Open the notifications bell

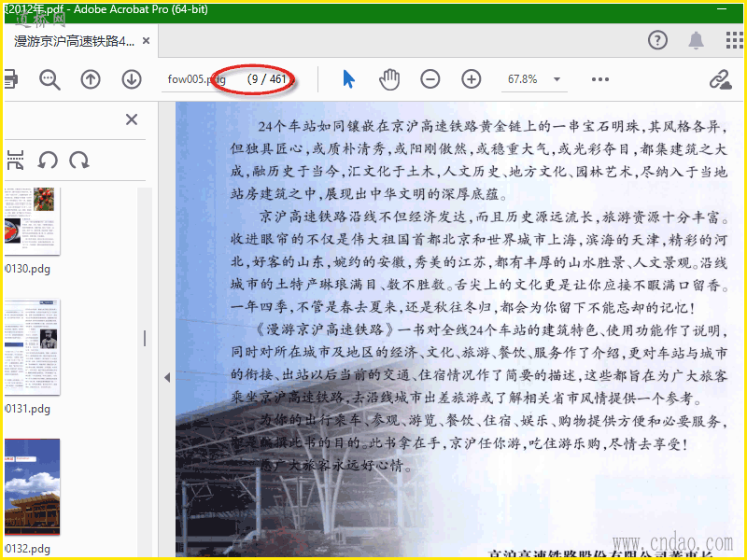tap(696, 40)
